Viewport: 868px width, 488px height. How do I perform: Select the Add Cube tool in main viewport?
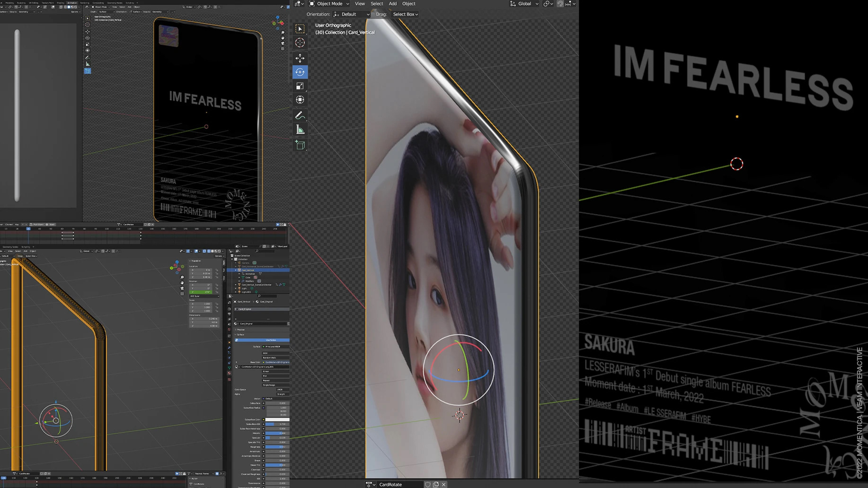300,145
